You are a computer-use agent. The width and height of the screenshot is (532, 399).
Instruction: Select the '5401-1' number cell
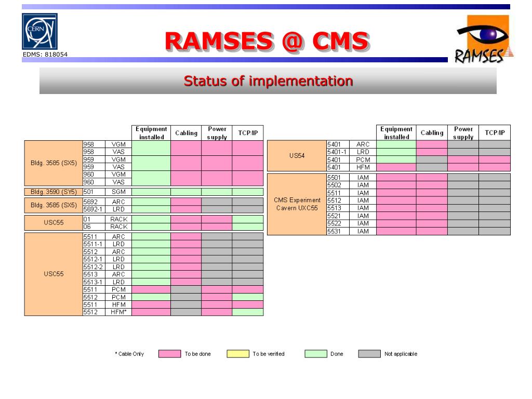[x=338, y=152]
